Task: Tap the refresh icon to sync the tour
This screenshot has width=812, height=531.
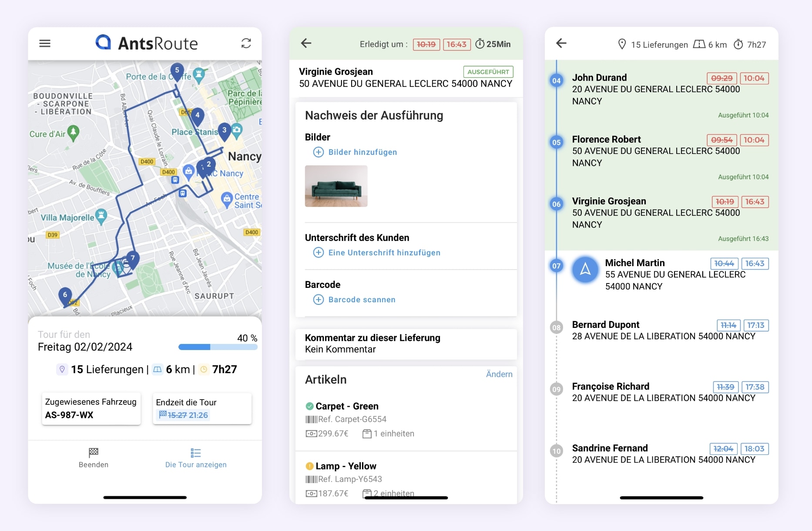Action: (246, 43)
